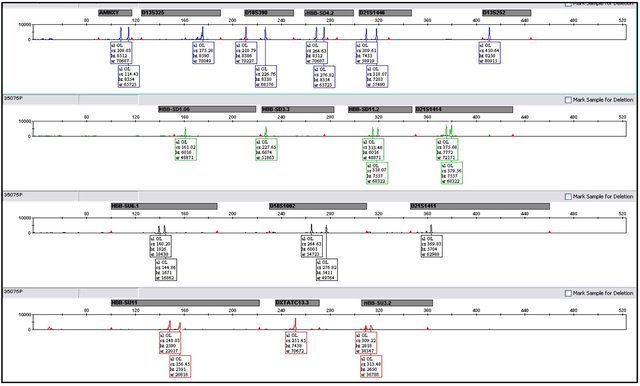Click the blue peak label sized 276.82
Viewport: 640px width, 386px height.
[324, 77]
